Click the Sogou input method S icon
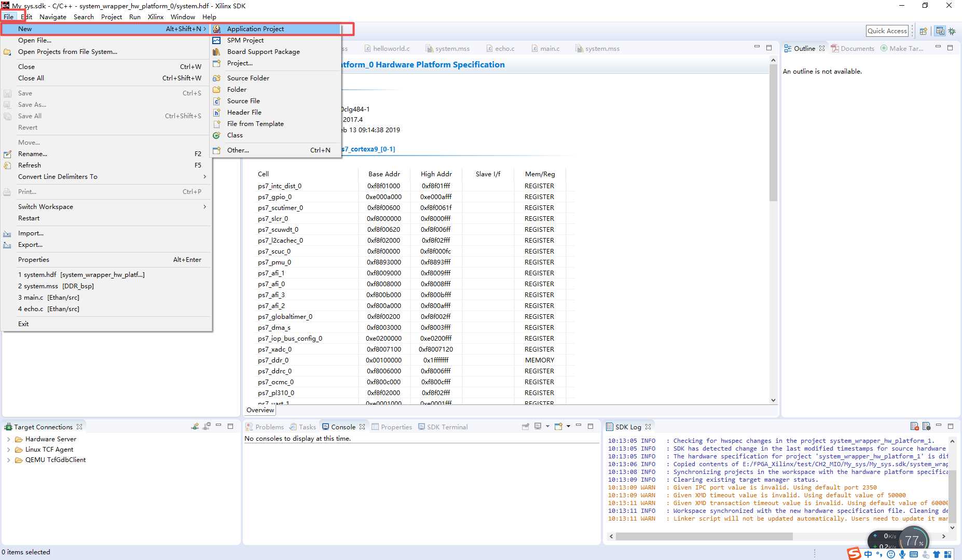Viewport: 962px width, 560px height. pyautogui.click(x=854, y=554)
